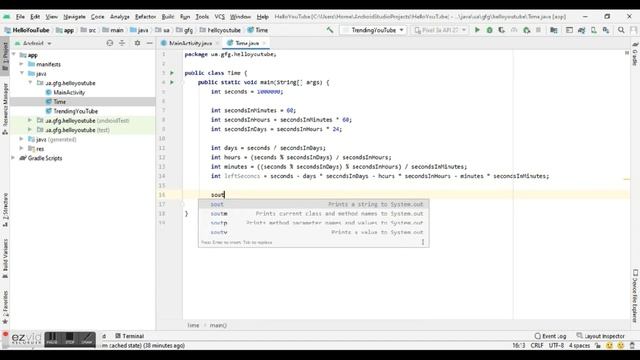Viewport: 640px width, 360px height.
Task: Click Sync Project with Gradle Files icon
Action: tap(582, 30)
